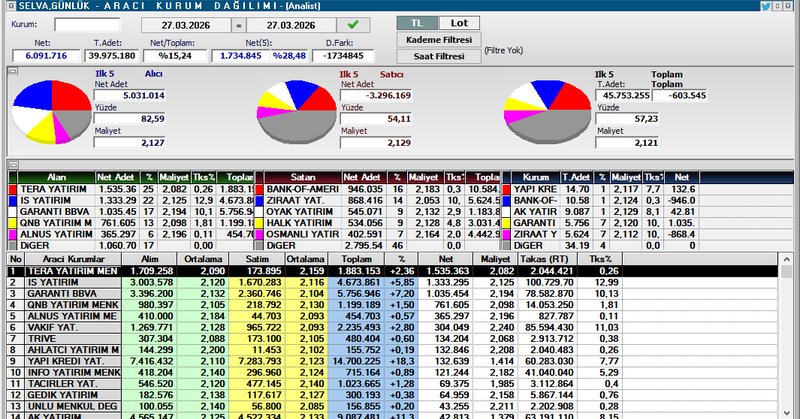Click the green checkmark confirm icon
This screenshot has height=419, width=800.
[352, 23]
